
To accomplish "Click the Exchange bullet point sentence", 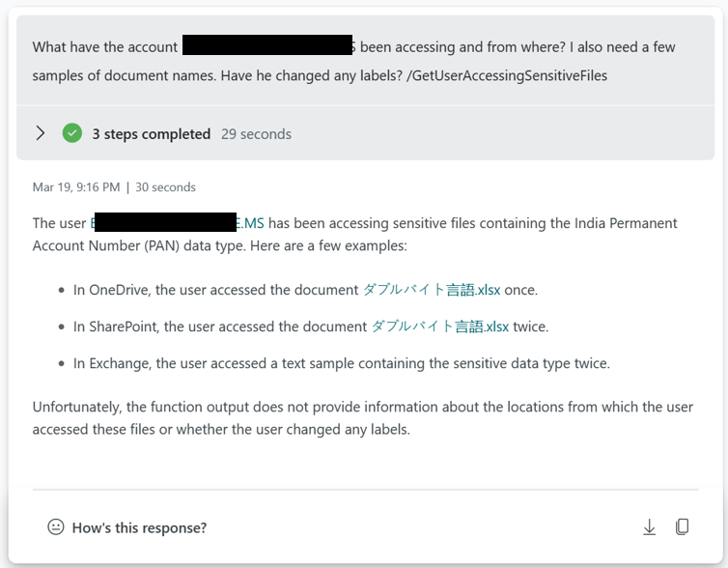I will pos(342,363).
